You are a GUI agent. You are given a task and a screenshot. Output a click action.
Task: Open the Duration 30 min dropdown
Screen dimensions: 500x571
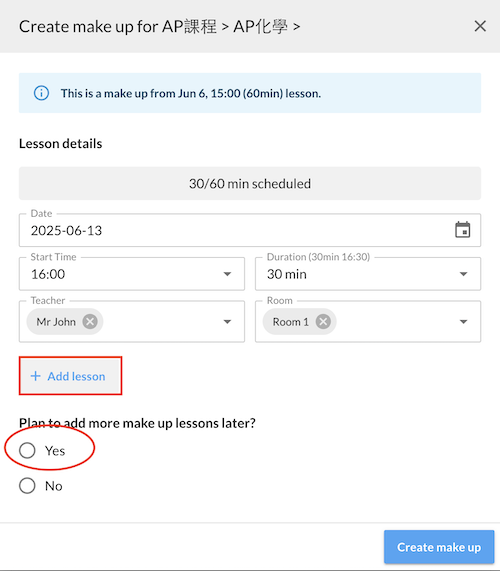[368, 274]
